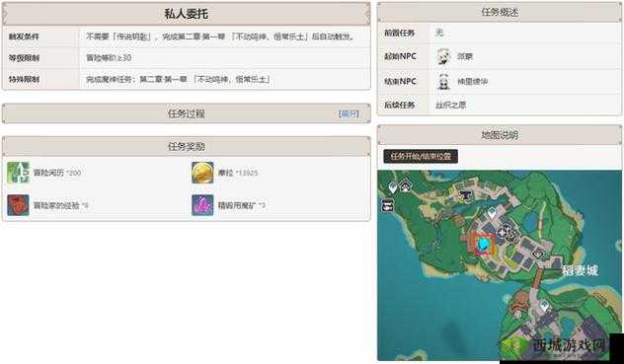This screenshot has width=624, height=364.
Task: Click the 冒险家的经验 reward name text
Action: [56, 205]
